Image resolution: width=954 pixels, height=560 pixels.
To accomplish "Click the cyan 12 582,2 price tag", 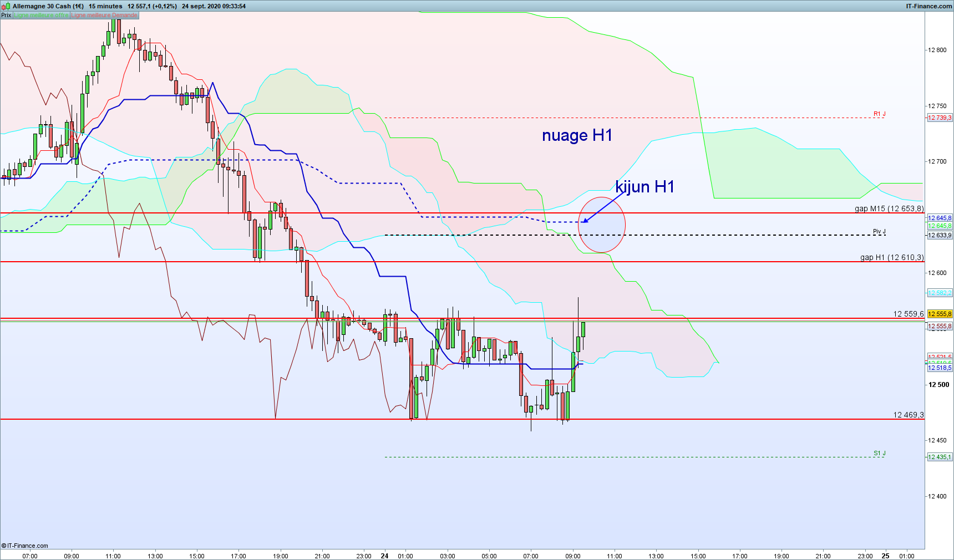I will [940, 293].
